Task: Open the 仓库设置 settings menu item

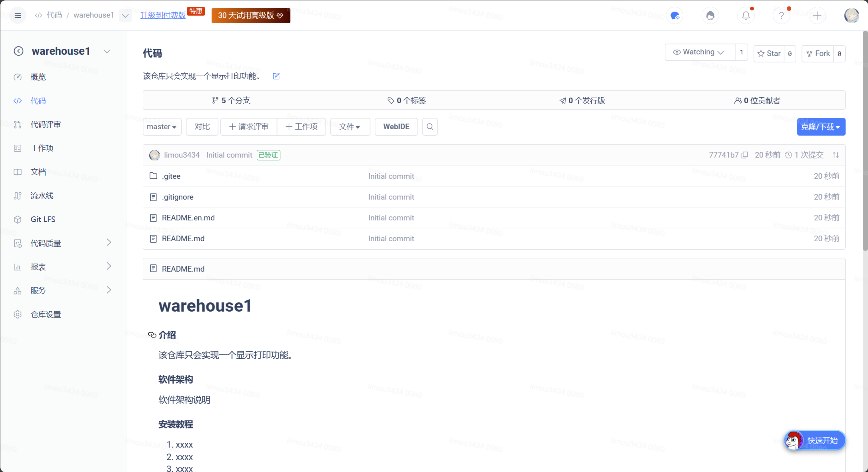Action: [45, 314]
